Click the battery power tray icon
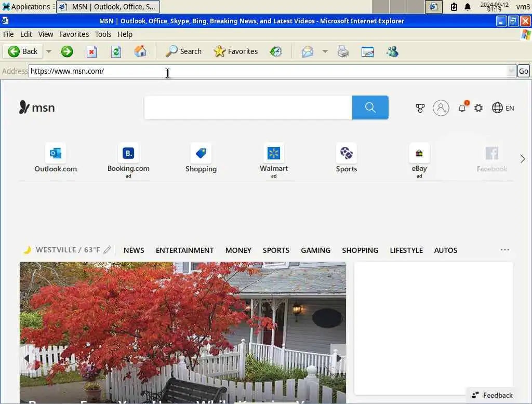The height and width of the screenshot is (404, 532). pos(454,7)
